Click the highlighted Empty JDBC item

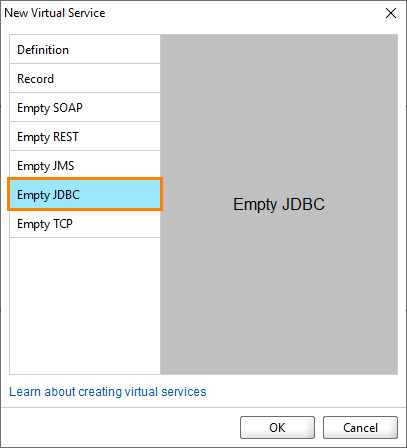coord(85,194)
